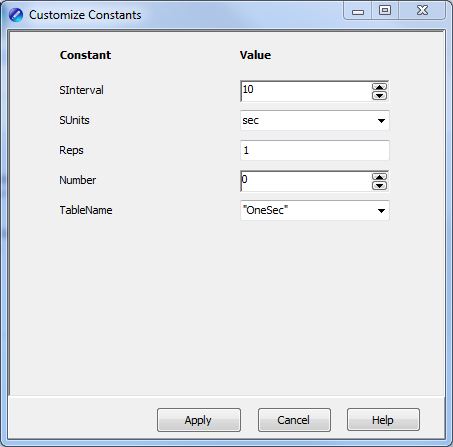
Task: Click into the Reps text field
Action: tap(314, 150)
